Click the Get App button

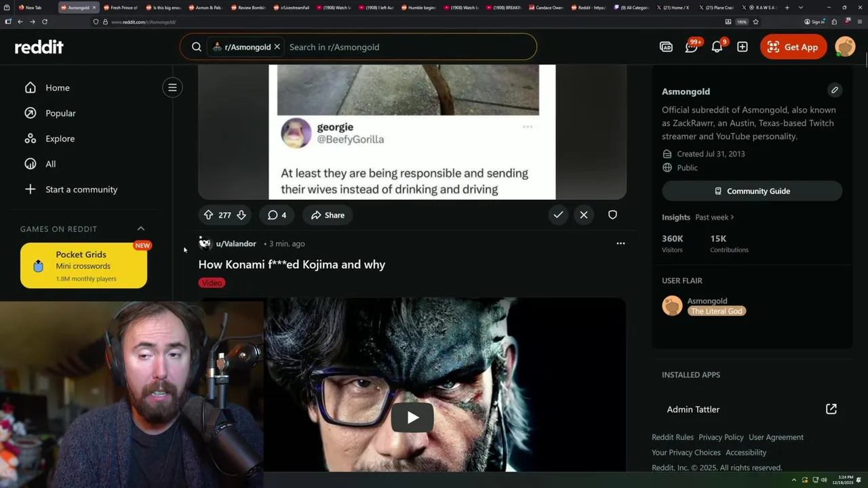[793, 47]
